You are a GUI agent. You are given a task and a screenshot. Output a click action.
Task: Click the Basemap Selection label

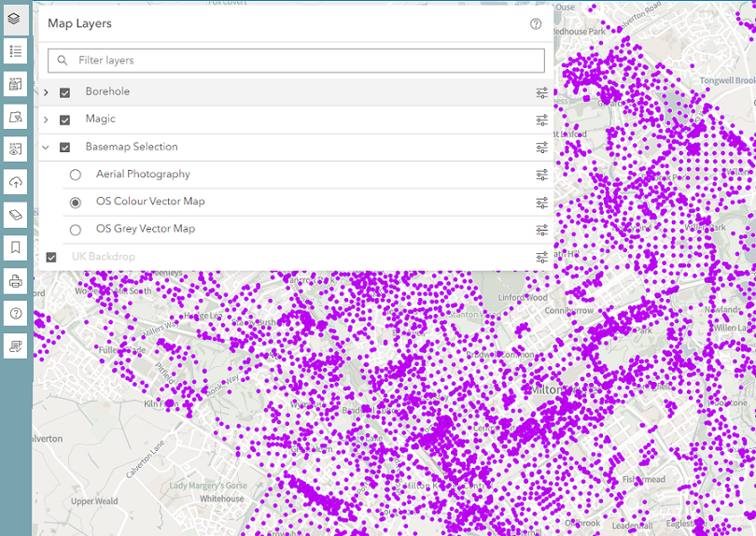click(x=132, y=147)
